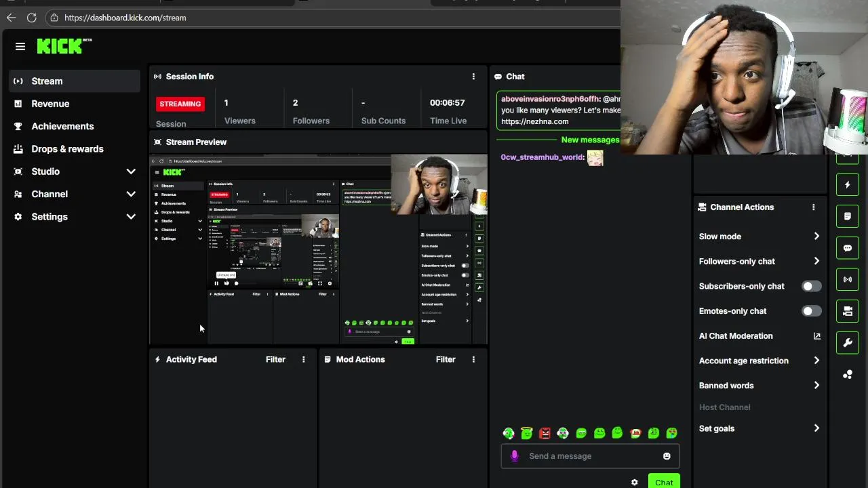Click the green Chat send button
Image resolution: width=868 pixels, height=488 pixels.
[x=664, y=482]
